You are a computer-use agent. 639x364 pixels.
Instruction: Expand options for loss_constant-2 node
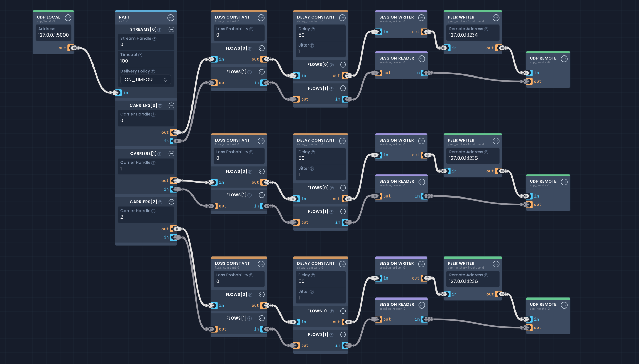point(261,264)
